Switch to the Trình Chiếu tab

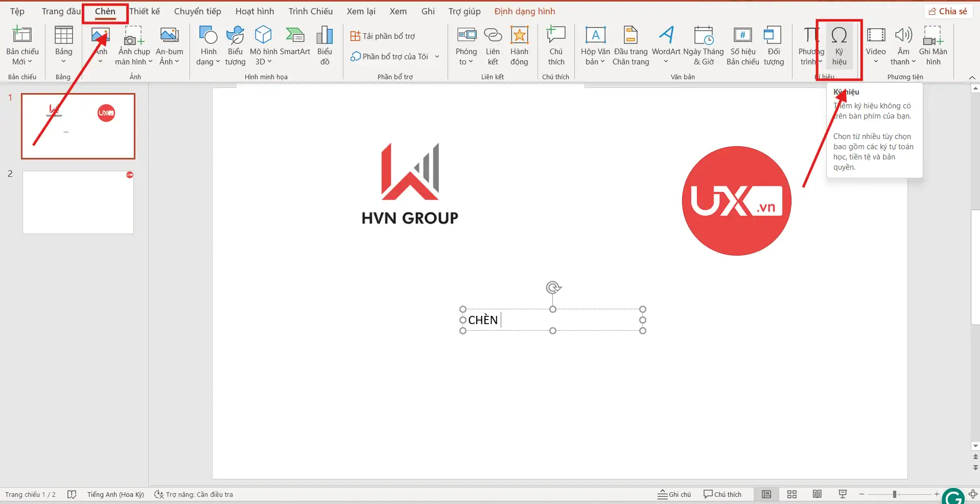pyautogui.click(x=310, y=11)
